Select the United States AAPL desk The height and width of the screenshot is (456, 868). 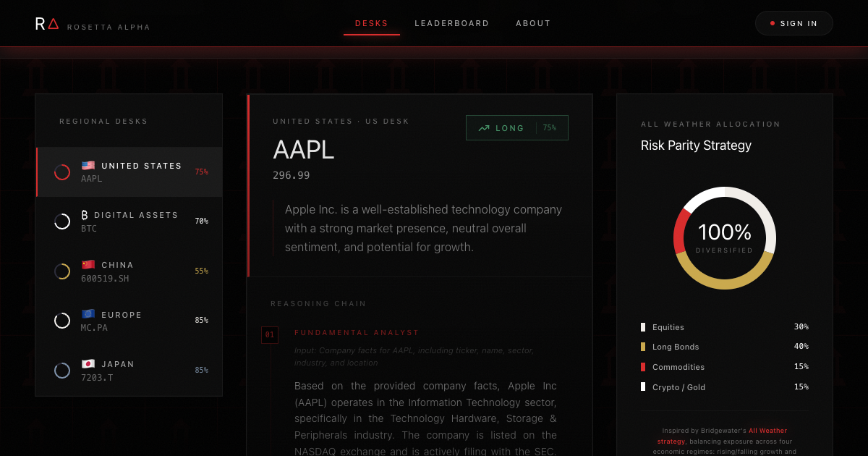[129, 172]
